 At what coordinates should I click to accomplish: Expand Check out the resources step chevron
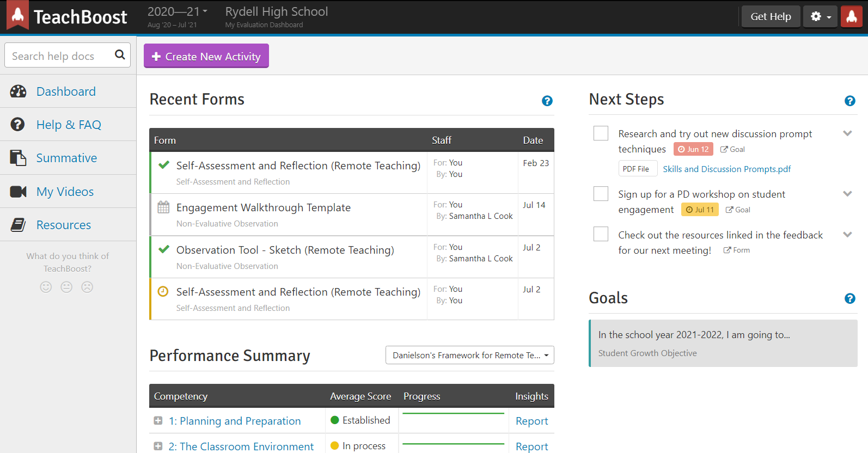click(847, 235)
